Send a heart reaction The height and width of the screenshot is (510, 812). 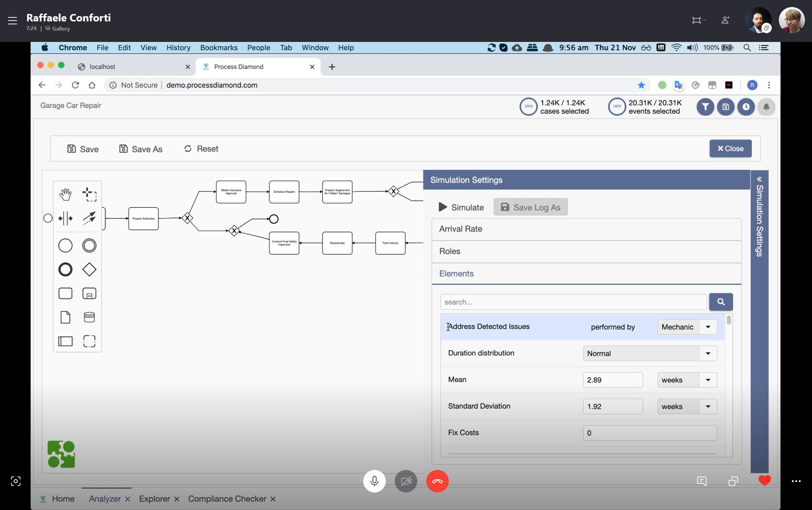point(765,481)
